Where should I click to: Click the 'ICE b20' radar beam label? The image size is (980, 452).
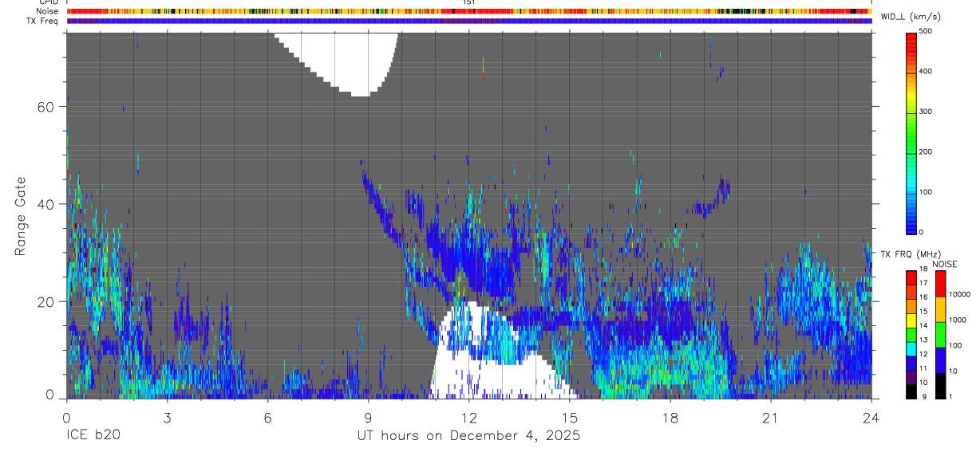pos(93,436)
